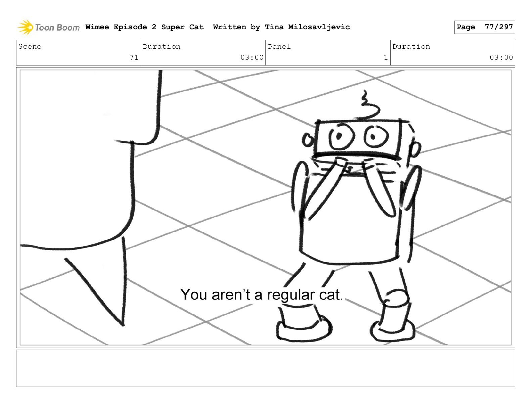
Task: Click the scene number value '71'
Action: 134,57
